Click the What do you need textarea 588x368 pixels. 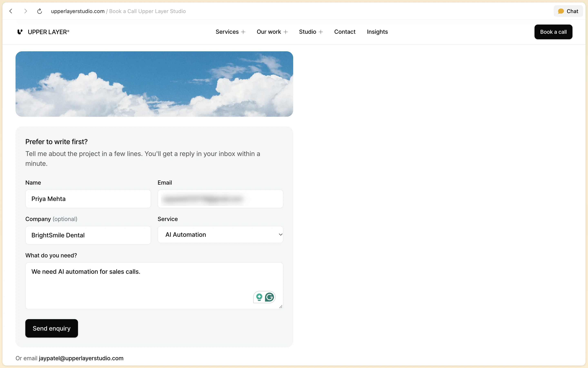pyautogui.click(x=154, y=286)
